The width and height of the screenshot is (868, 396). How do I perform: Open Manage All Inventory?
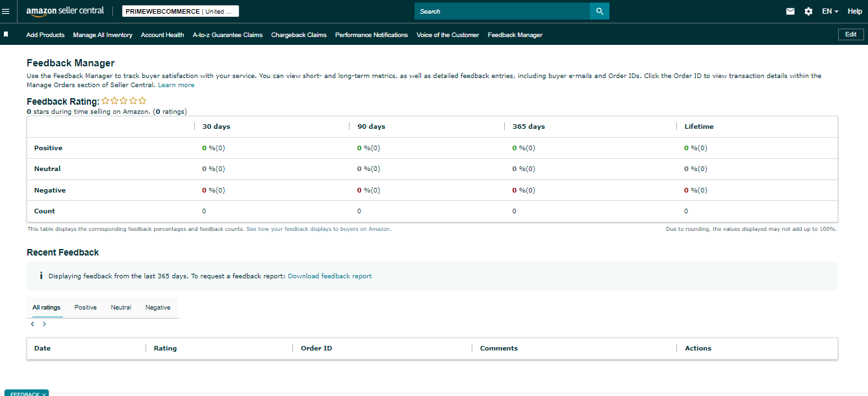[x=103, y=35]
